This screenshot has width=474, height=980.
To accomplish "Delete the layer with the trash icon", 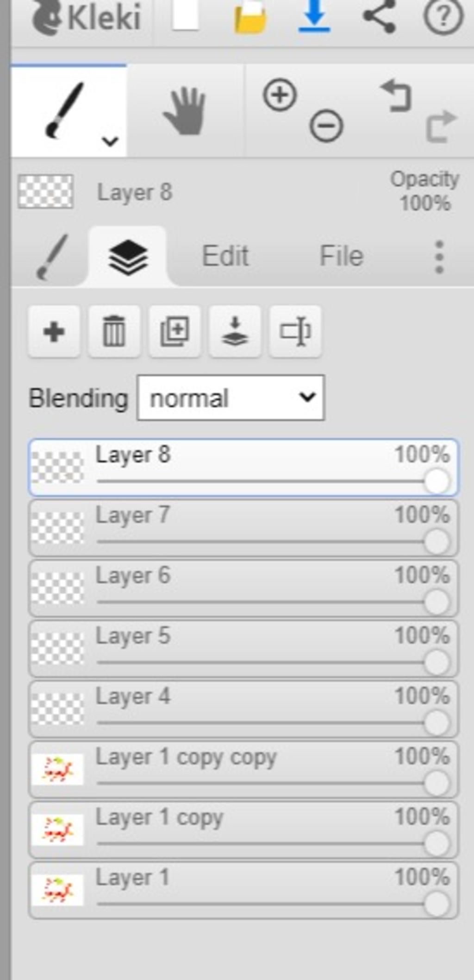I will 114,331.
